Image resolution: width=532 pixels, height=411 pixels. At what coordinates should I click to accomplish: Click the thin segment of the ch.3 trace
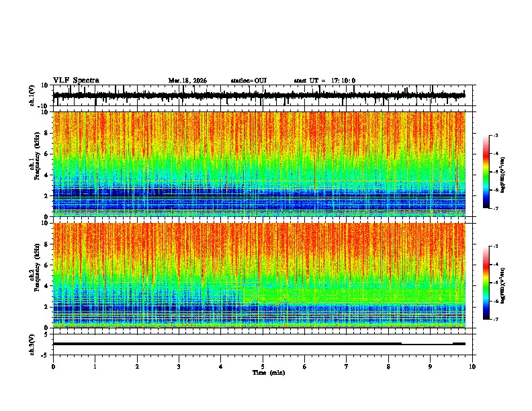427,345
